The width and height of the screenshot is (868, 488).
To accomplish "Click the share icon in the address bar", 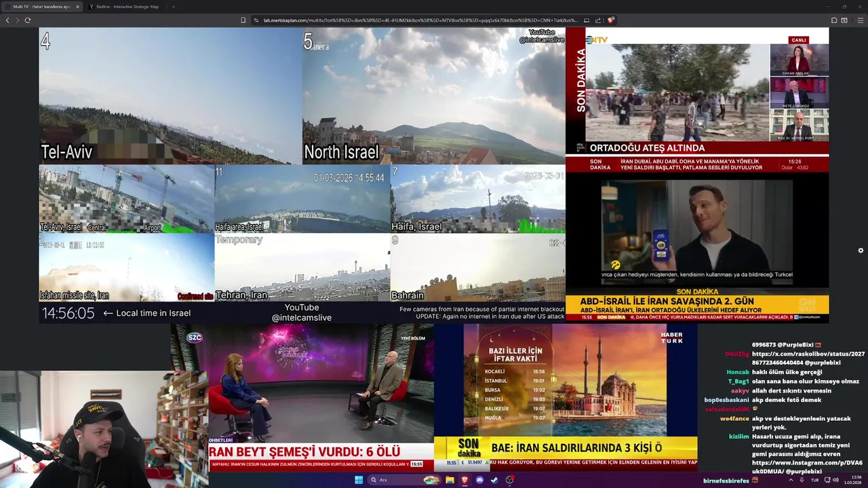I will (598, 20).
